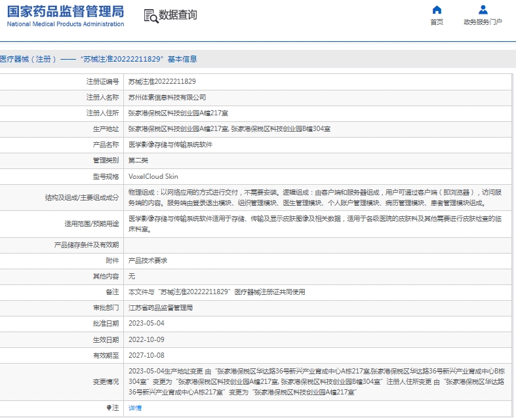Click remark text starting 本文件与
This screenshot has width=516, height=420.
point(216,292)
